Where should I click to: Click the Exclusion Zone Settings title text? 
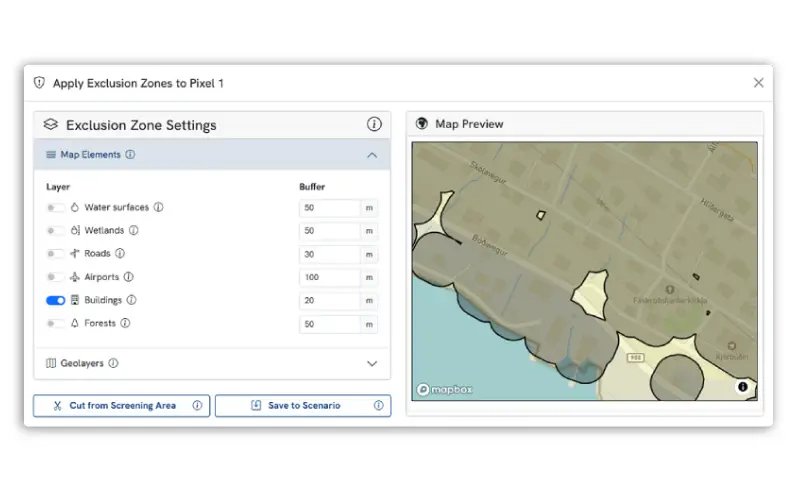pos(141,125)
